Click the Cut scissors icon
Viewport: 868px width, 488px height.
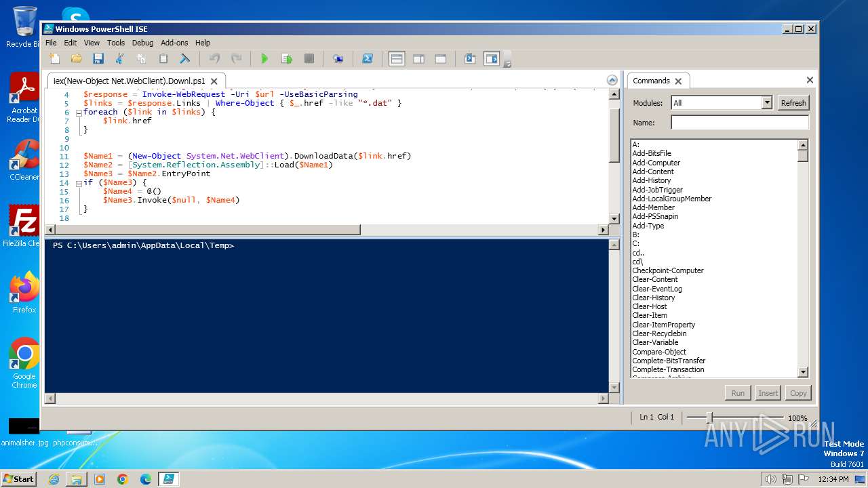[x=120, y=59]
